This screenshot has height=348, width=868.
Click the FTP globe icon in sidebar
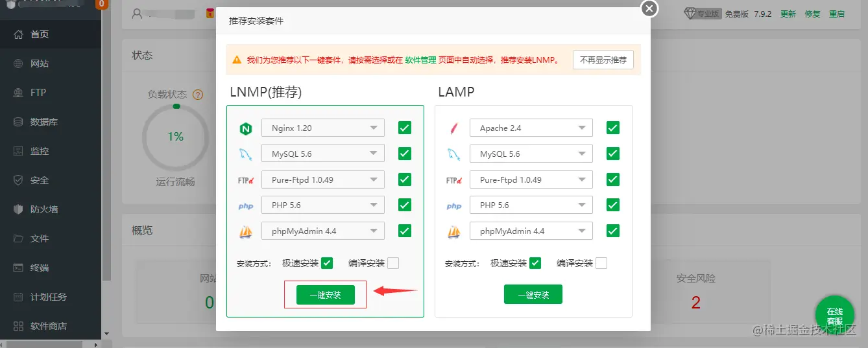(x=19, y=93)
